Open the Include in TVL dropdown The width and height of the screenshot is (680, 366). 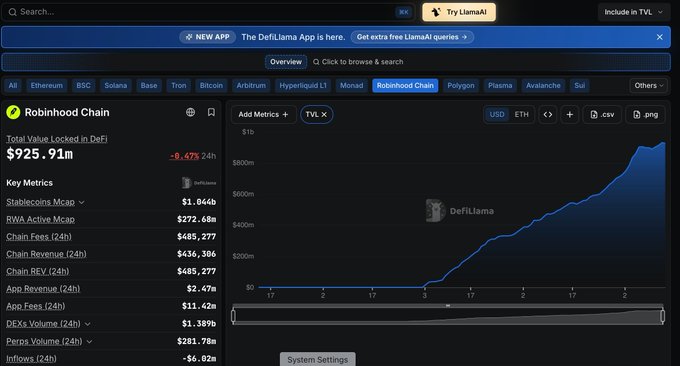[x=634, y=12]
